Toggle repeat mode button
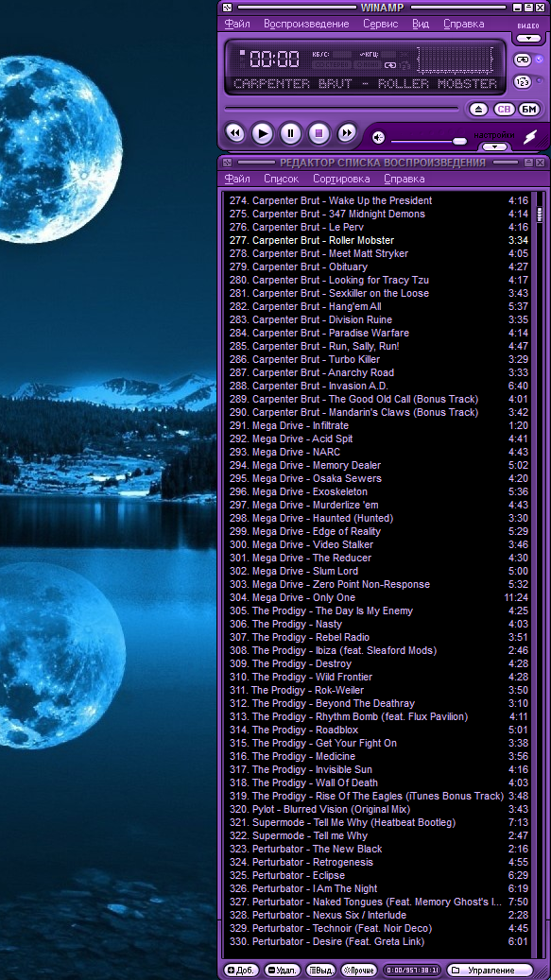The height and width of the screenshot is (980, 551). (x=523, y=60)
